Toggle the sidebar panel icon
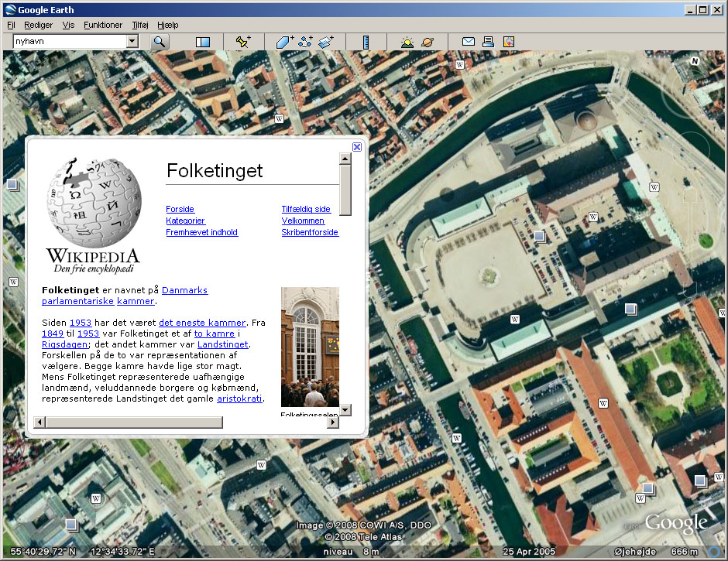Image resolution: width=728 pixels, height=561 pixels. point(203,42)
